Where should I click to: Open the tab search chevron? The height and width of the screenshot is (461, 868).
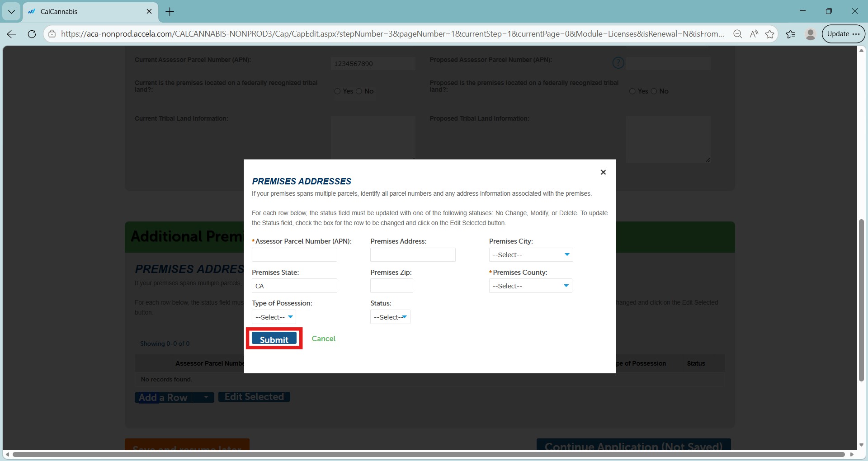click(x=11, y=12)
